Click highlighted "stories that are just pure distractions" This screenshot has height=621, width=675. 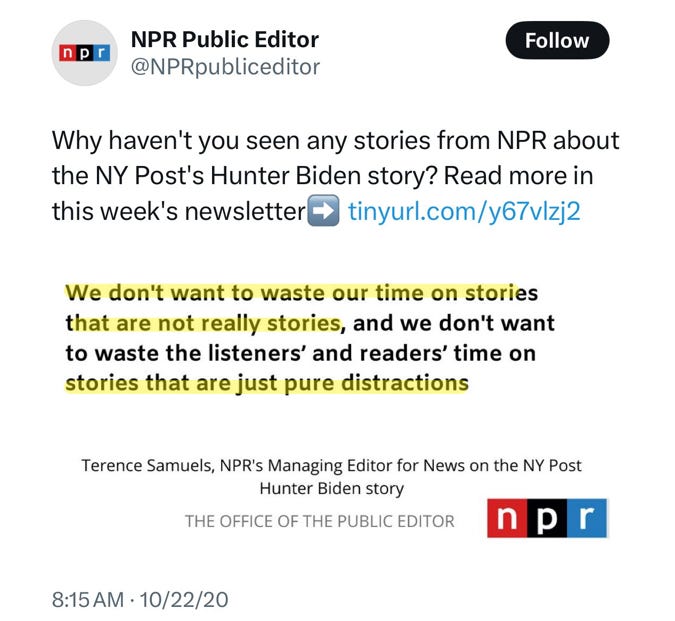click(267, 383)
